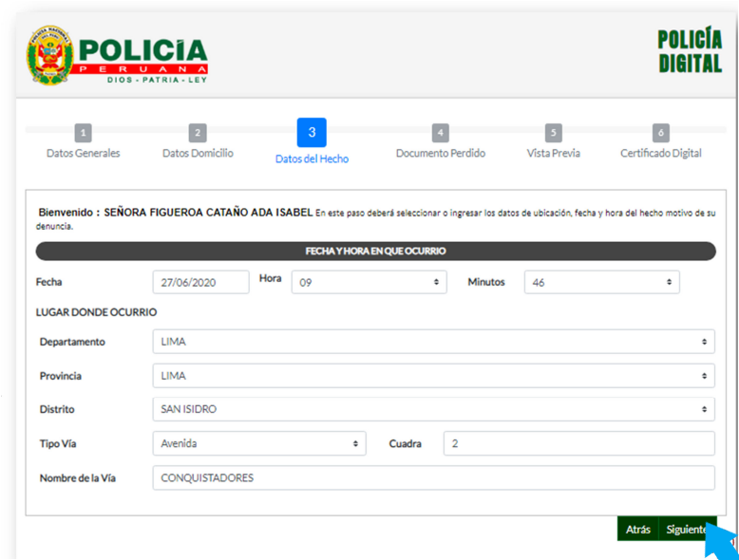This screenshot has height=560, width=739.
Task: Open the Tipo Vía dropdown
Action: coord(259,443)
